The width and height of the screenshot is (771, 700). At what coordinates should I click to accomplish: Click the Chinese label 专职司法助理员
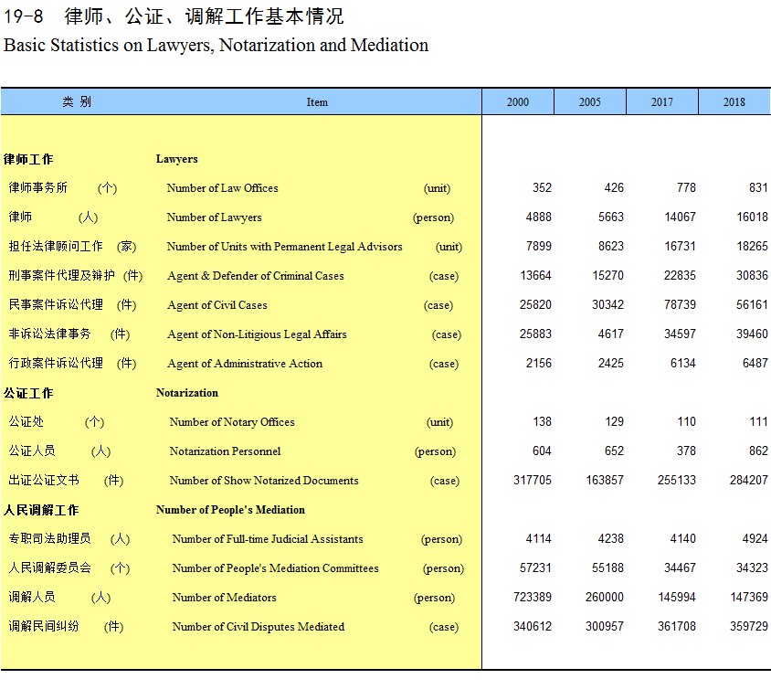tap(49, 538)
